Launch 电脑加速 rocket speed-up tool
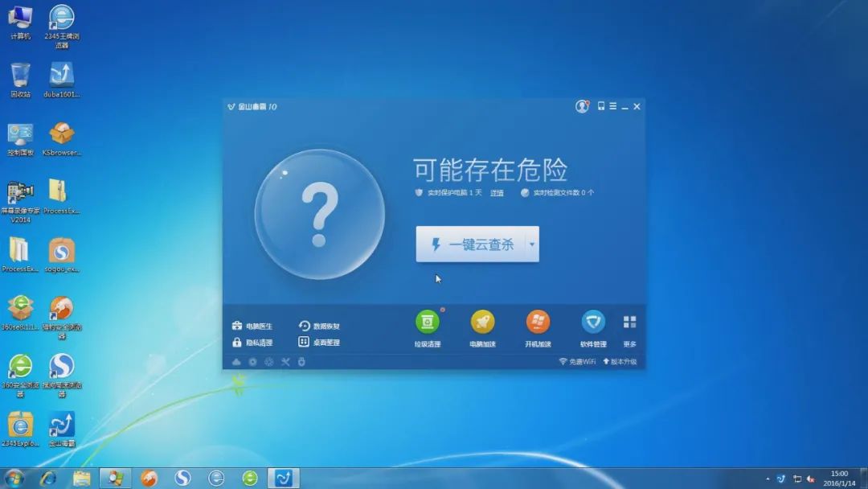The image size is (868, 489). pos(483,329)
